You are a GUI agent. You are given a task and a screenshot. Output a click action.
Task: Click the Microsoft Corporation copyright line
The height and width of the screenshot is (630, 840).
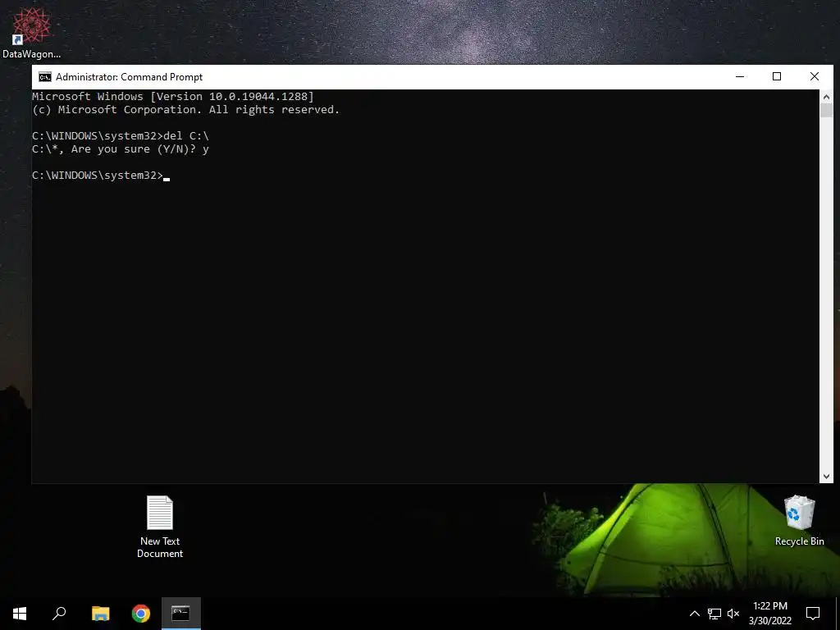tap(186, 110)
